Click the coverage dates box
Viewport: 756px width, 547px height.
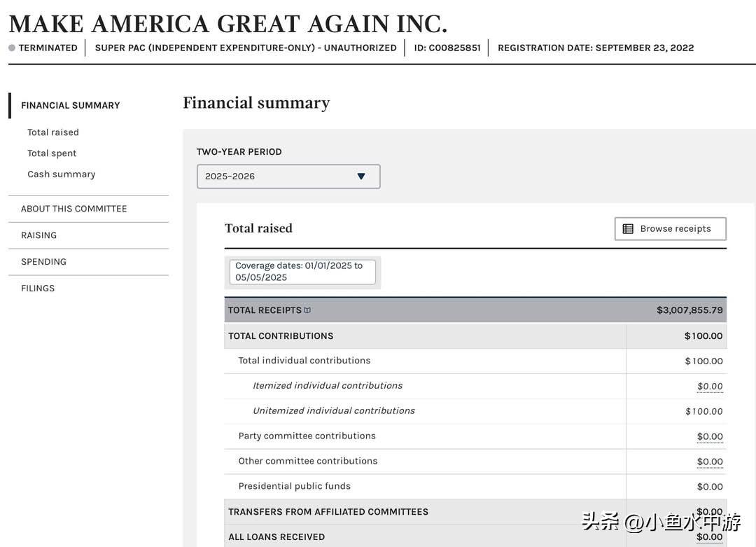(x=302, y=272)
